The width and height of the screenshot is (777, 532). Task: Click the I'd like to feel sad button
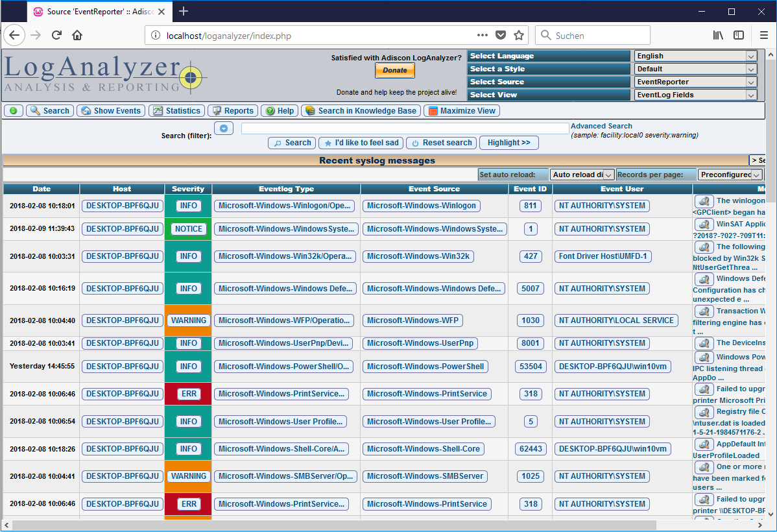click(x=361, y=143)
